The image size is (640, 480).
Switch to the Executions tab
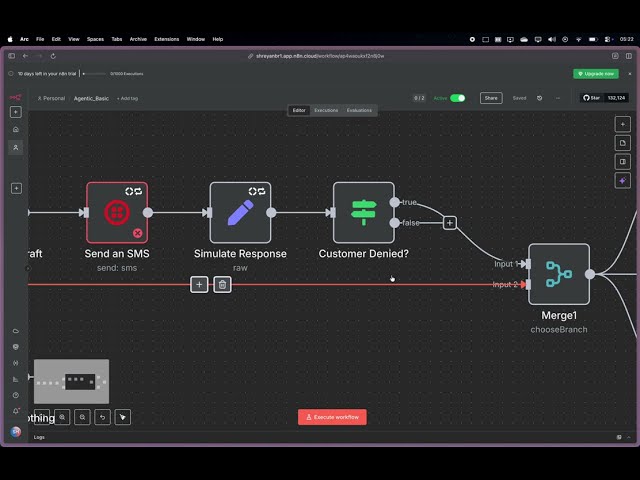(x=326, y=110)
